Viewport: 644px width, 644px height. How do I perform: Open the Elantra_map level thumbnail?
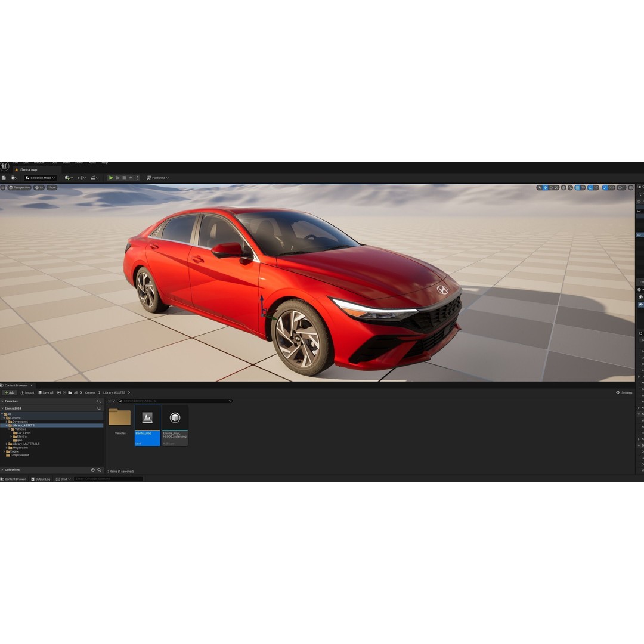tap(147, 419)
